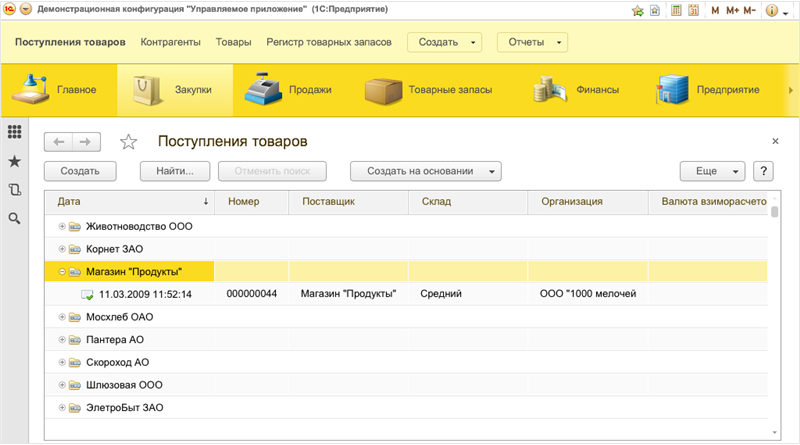The image size is (800, 445).
Task: Click the Валюта взаиморасчетов column header
Action: pos(708,202)
